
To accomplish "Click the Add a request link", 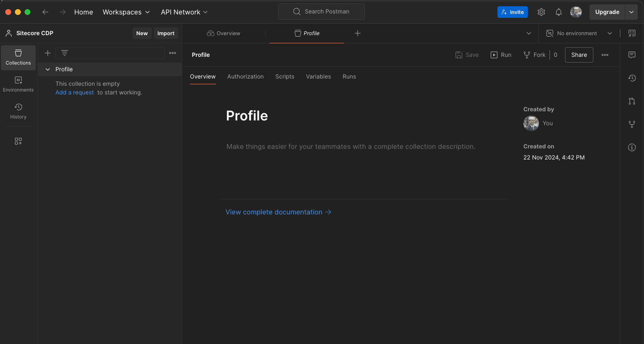I will pyautogui.click(x=75, y=93).
